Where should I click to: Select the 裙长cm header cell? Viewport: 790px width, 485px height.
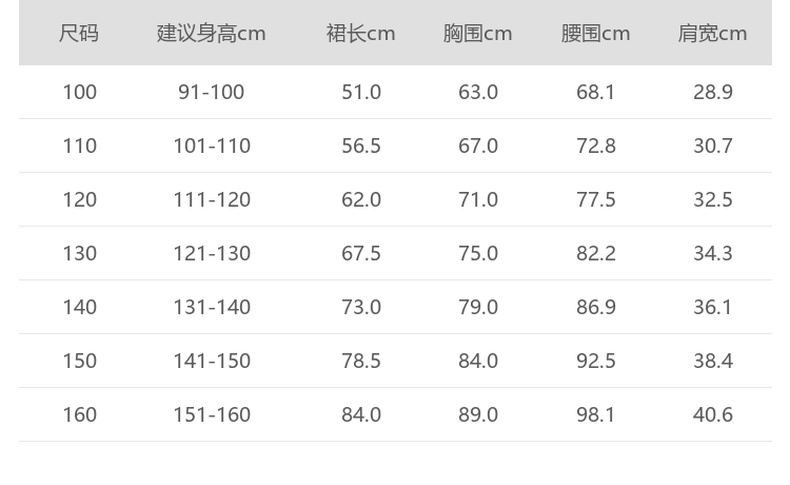(x=361, y=33)
